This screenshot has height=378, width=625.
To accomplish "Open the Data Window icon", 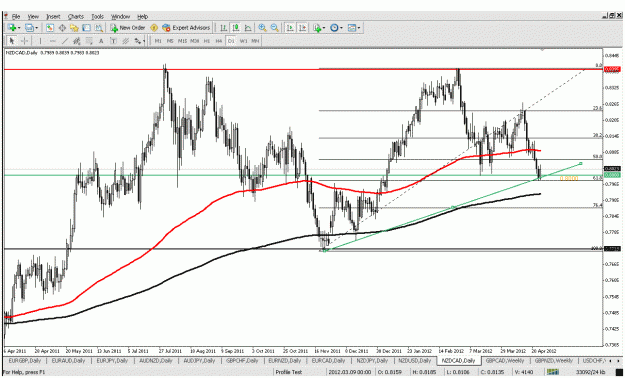I will coord(62,28).
